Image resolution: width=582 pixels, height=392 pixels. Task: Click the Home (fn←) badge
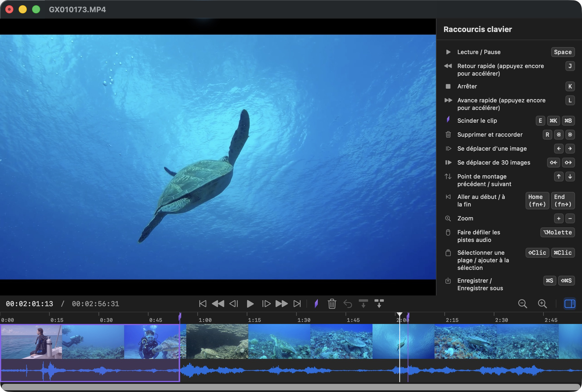(537, 201)
